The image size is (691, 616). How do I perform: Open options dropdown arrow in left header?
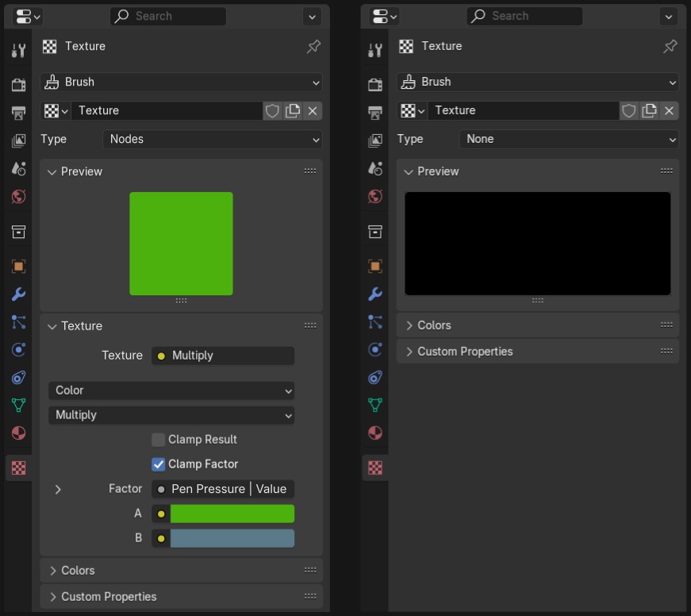pyautogui.click(x=312, y=17)
